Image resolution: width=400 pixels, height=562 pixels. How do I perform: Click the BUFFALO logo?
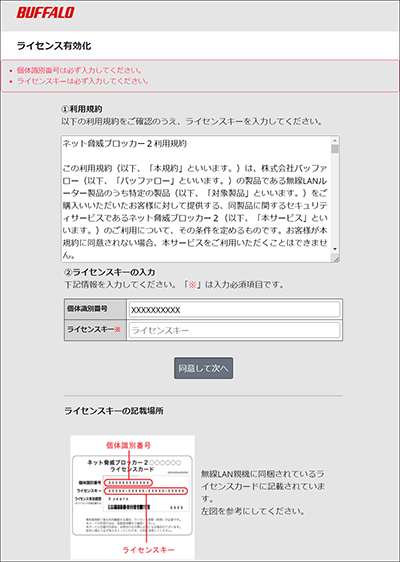click(45, 13)
